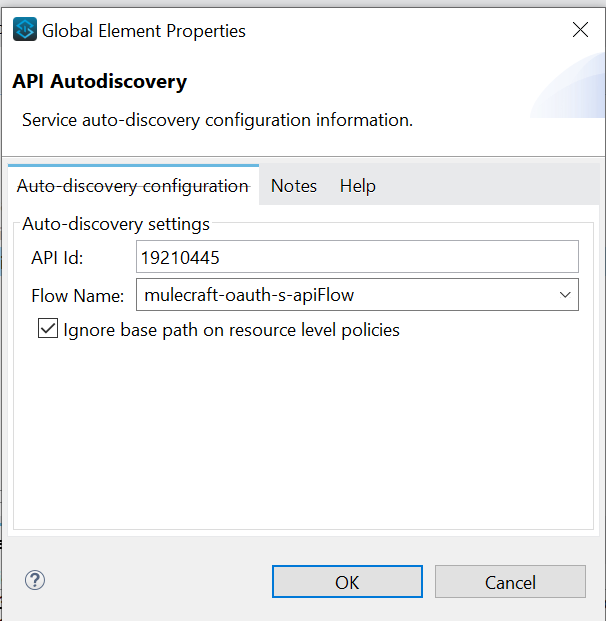The height and width of the screenshot is (621, 606).
Task: Click the 'Ignore base path on resource level policies' label
Action: click(231, 330)
